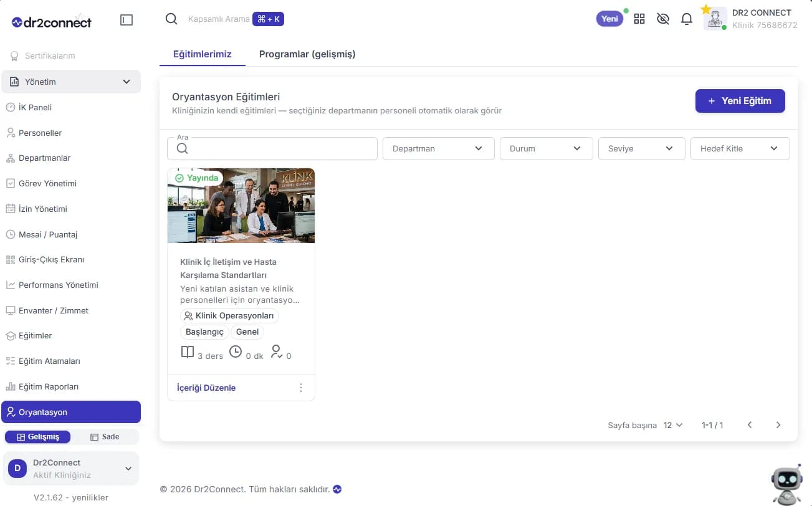
Task: Switch to Sade menu mode
Action: pyautogui.click(x=105, y=437)
